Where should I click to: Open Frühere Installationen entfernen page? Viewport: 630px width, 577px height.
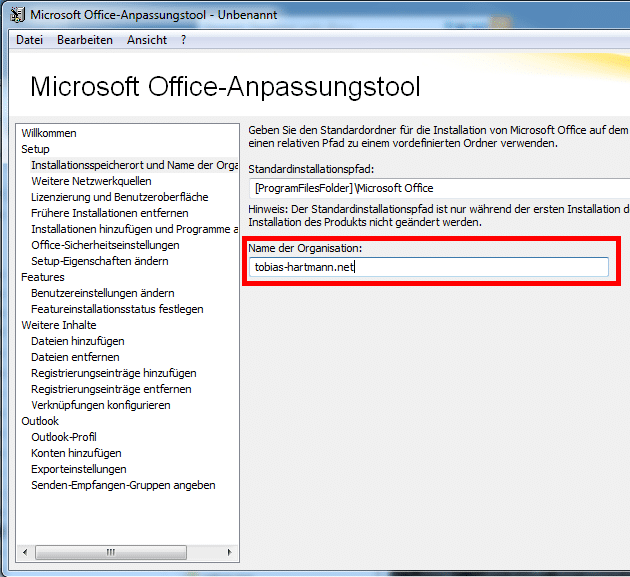click(110, 213)
